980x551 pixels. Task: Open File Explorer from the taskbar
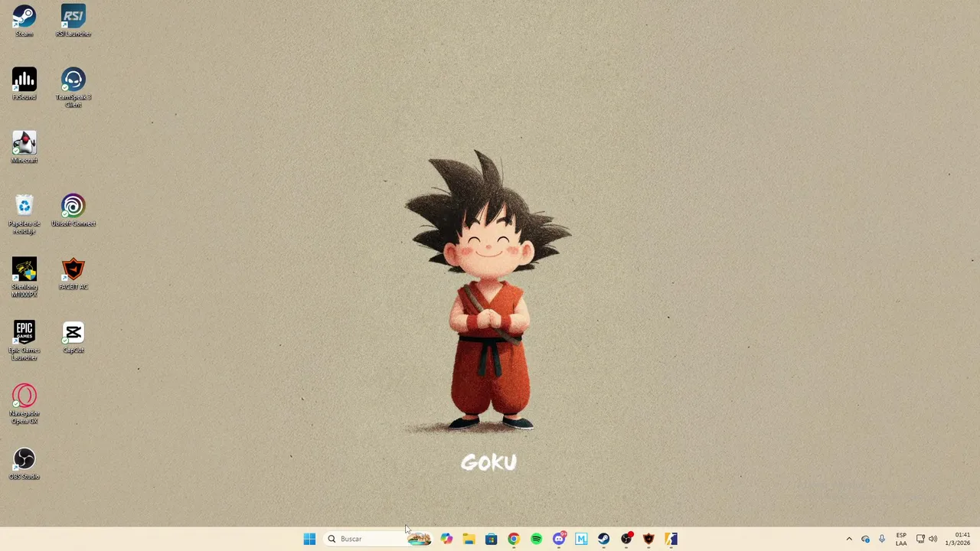point(469,539)
